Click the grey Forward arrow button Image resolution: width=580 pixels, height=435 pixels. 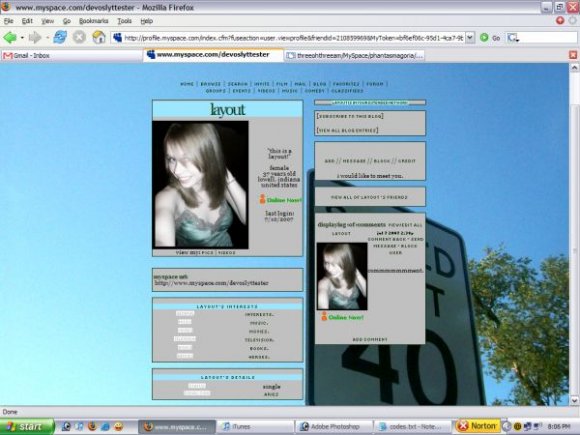(x=35, y=37)
